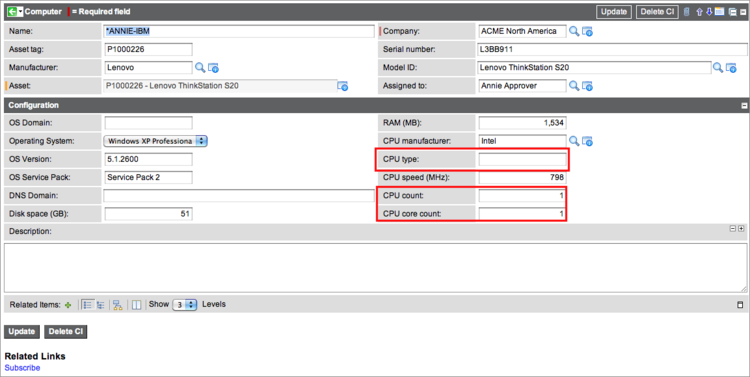Click the top Update button
750x377 pixels.
(614, 12)
